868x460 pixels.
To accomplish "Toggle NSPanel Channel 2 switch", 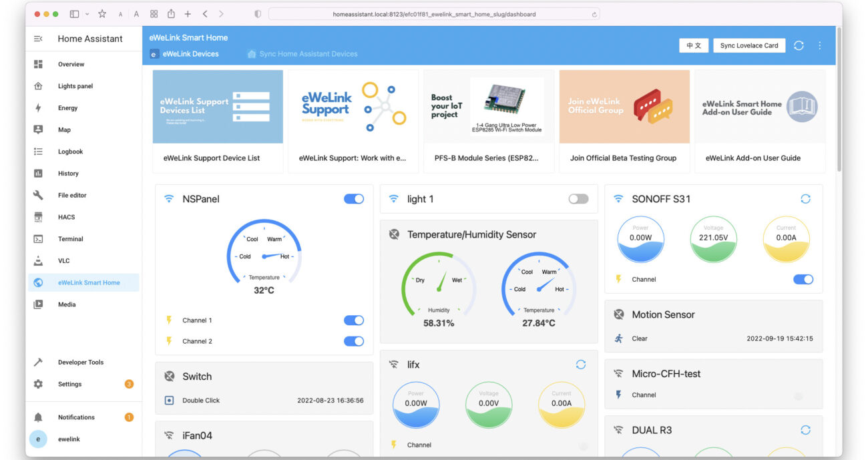I will tap(354, 341).
